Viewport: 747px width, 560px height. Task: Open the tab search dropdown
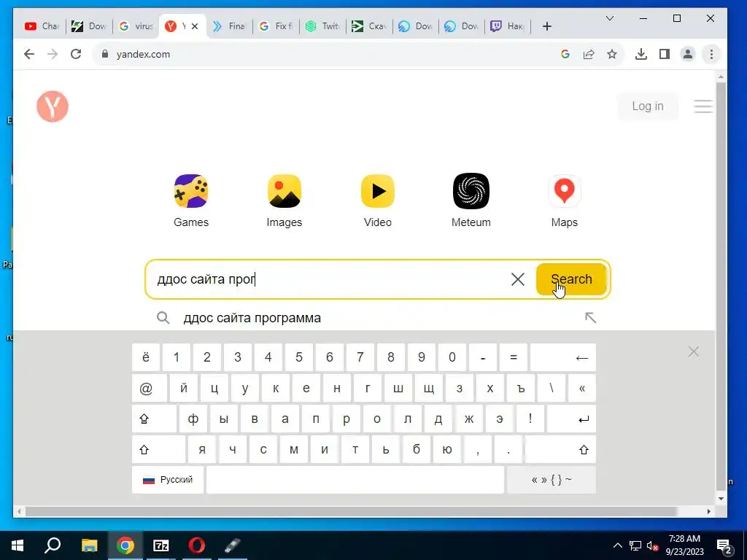610,18
